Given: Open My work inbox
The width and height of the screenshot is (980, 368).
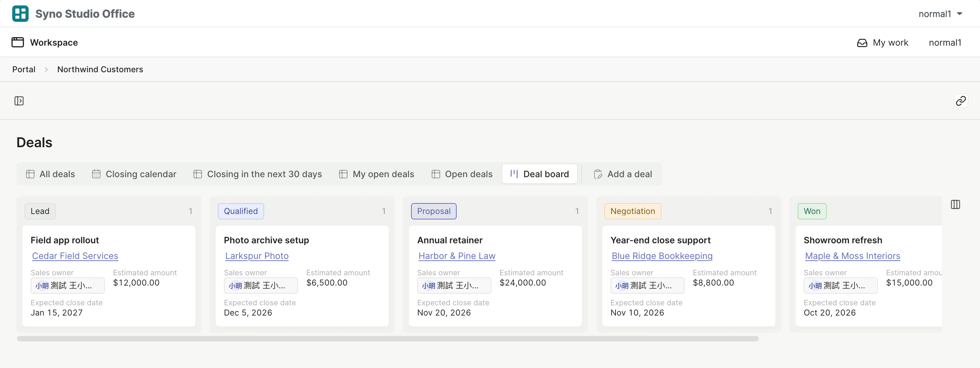Looking at the screenshot, I should tap(883, 43).
